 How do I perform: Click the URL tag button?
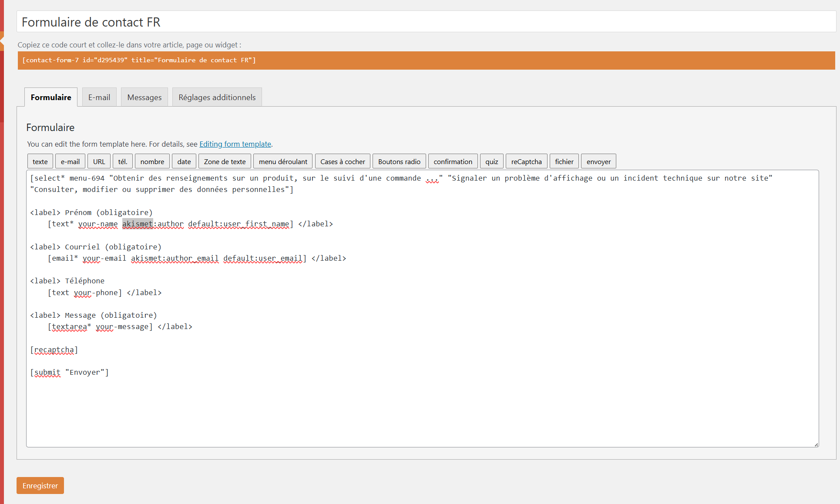pyautogui.click(x=99, y=161)
